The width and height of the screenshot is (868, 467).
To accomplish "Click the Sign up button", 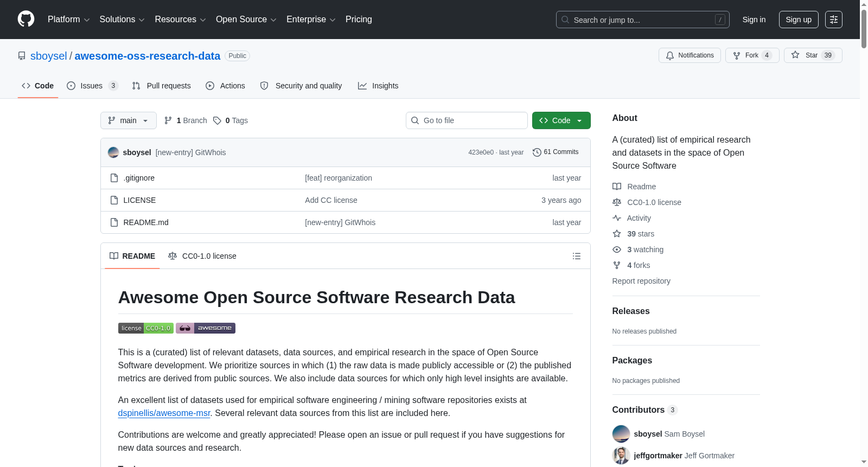I will [799, 20].
